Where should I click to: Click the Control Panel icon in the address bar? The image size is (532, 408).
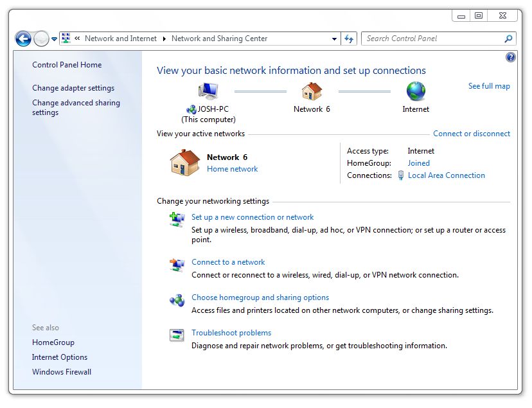pyautogui.click(x=66, y=39)
